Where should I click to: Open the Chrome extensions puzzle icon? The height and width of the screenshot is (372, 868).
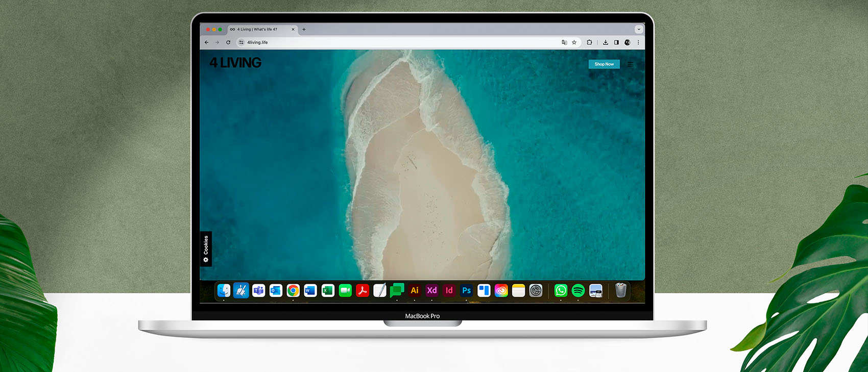[x=589, y=42]
